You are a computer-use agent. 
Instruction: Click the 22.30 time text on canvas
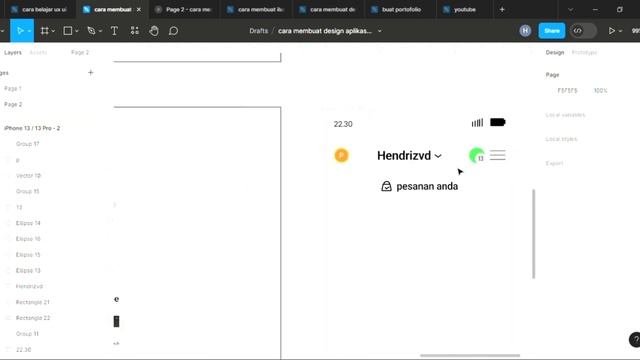(x=343, y=124)
